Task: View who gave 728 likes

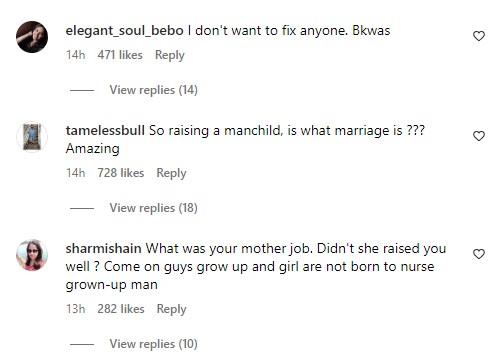Action: tap(121, 173)
